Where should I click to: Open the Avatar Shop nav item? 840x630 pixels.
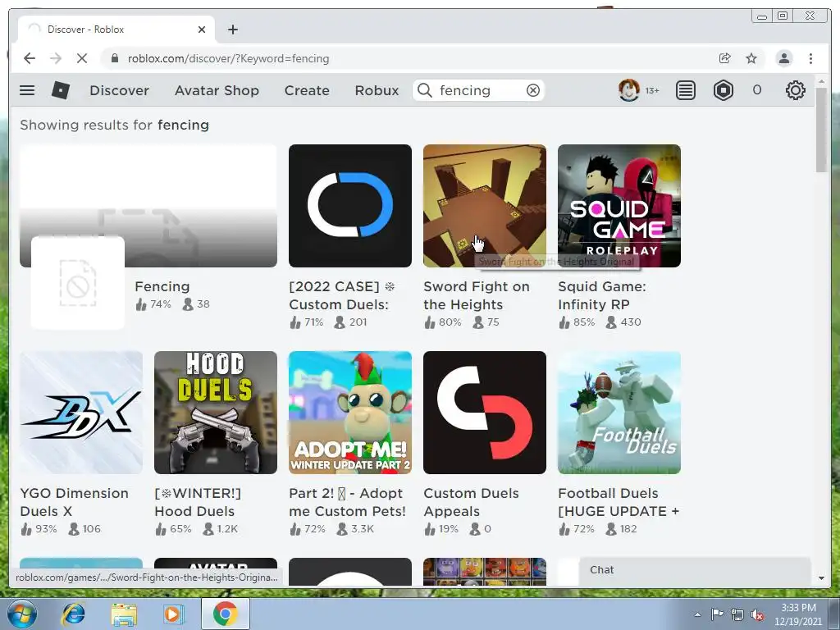click(217, 90)
